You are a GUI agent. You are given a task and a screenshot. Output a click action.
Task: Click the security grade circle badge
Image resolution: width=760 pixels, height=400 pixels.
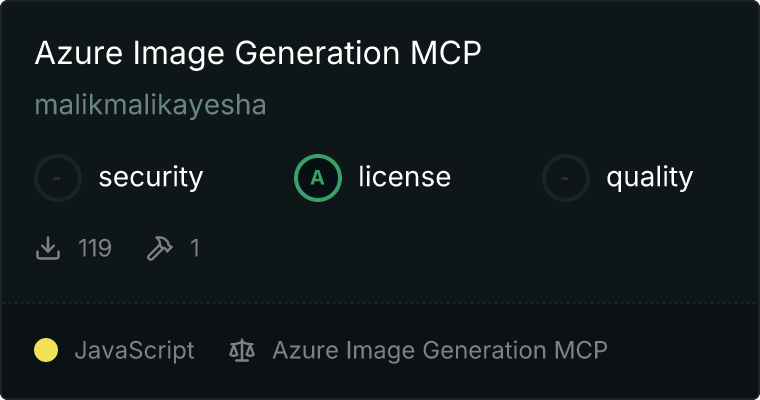tap(58, 178)
